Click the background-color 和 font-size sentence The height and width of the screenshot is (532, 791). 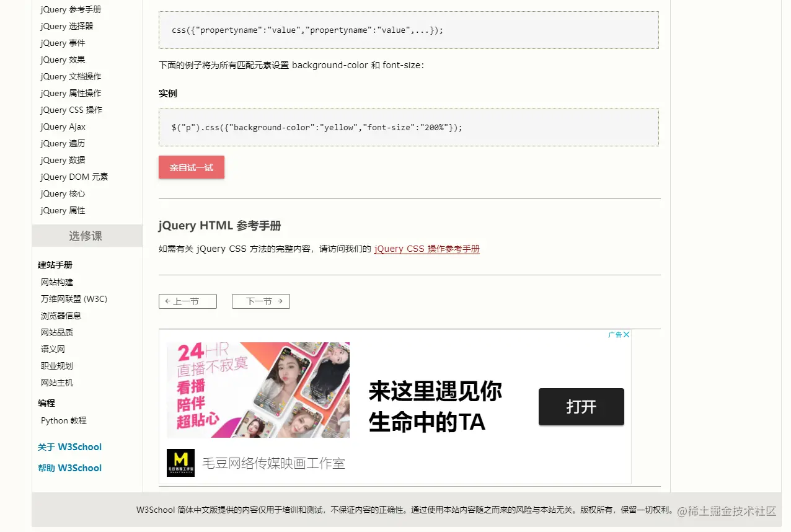(291, 65)
